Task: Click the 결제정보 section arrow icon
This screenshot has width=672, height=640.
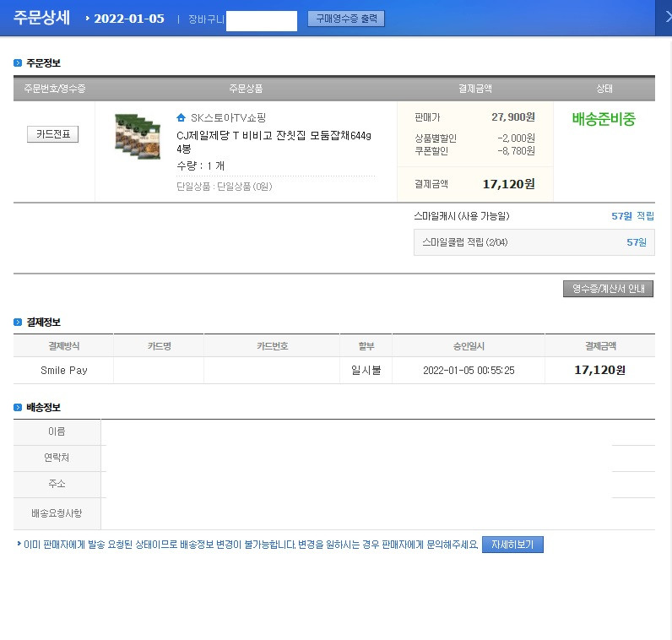Action: 18,322
